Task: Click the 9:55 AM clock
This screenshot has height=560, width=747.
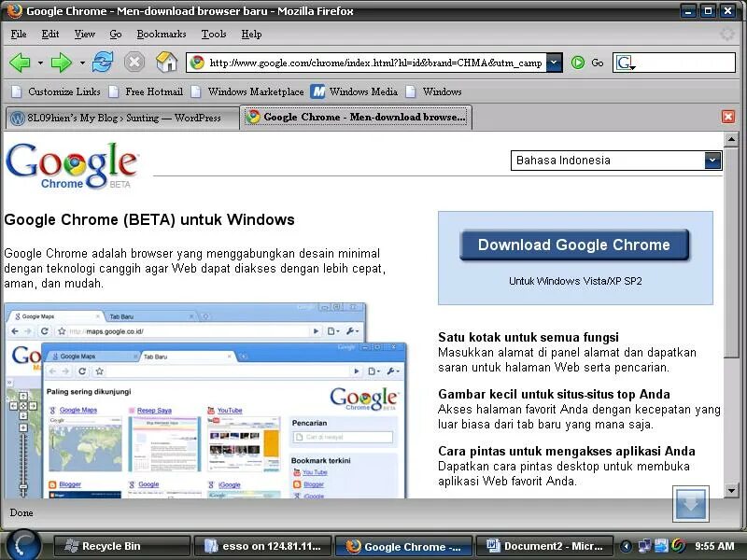Action: pos(714,546)
